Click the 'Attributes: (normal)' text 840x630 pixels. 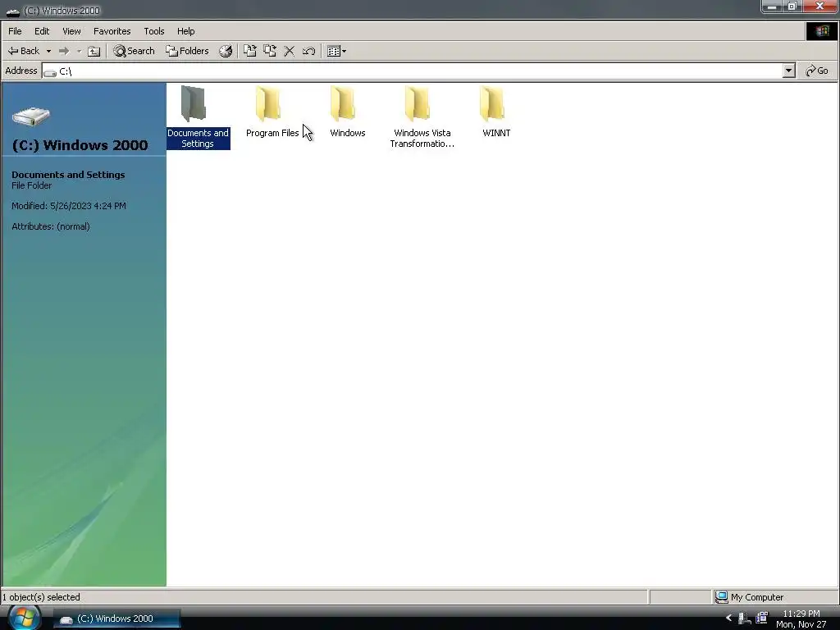[x=51, y=226]
